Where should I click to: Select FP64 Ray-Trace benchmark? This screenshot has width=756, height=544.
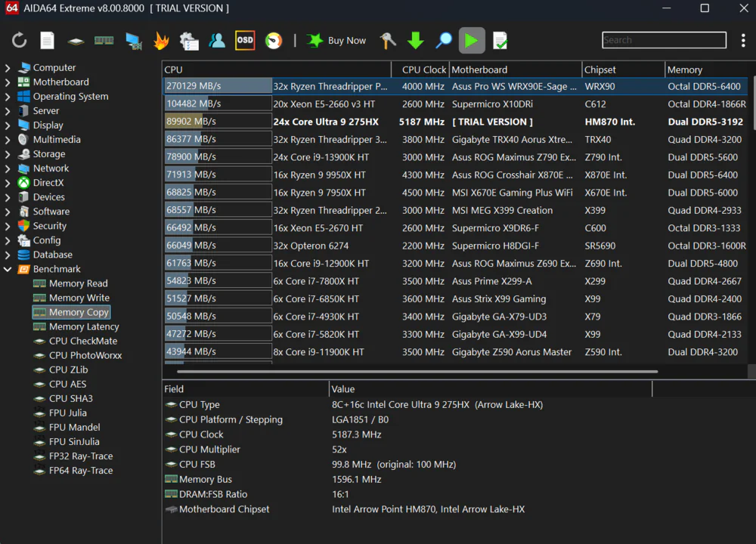[80, 471]
